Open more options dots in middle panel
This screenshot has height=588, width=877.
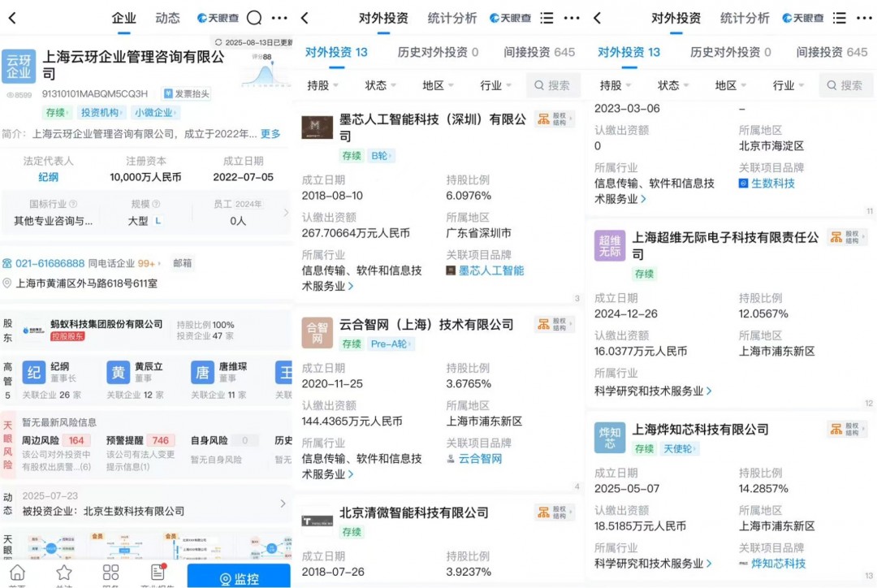point(572,18)
